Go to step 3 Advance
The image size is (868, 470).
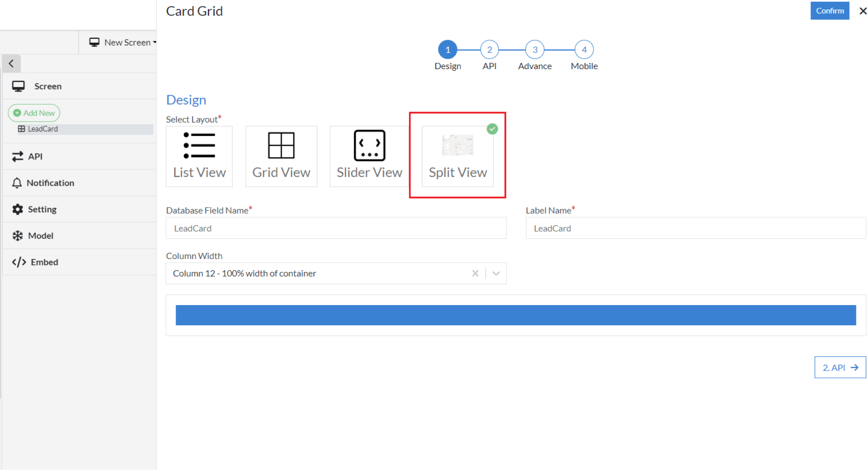tap(534, 50)
